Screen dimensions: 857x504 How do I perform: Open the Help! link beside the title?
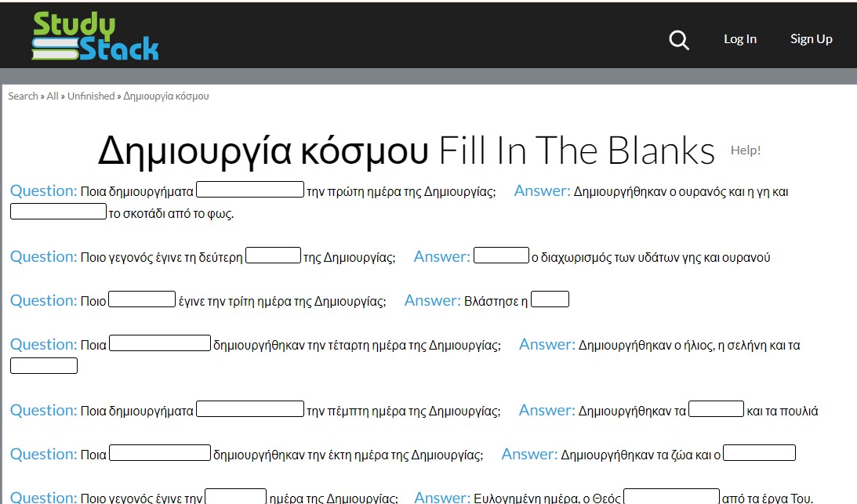pyautogui.click(x=745, y=150)
